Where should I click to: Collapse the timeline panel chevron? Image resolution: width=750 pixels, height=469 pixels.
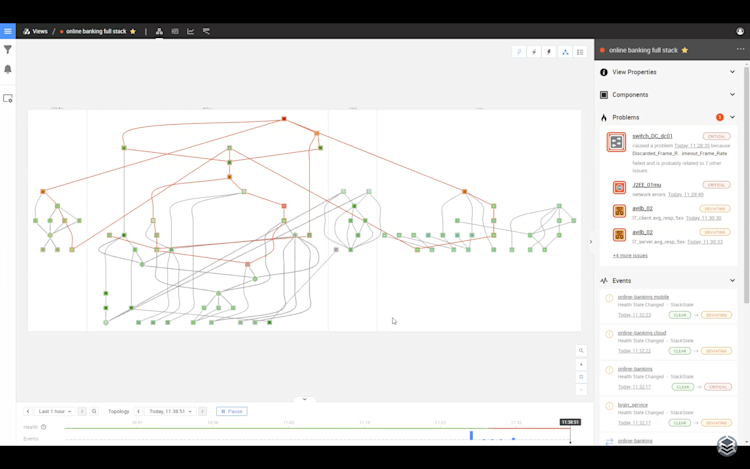point(304,399)
